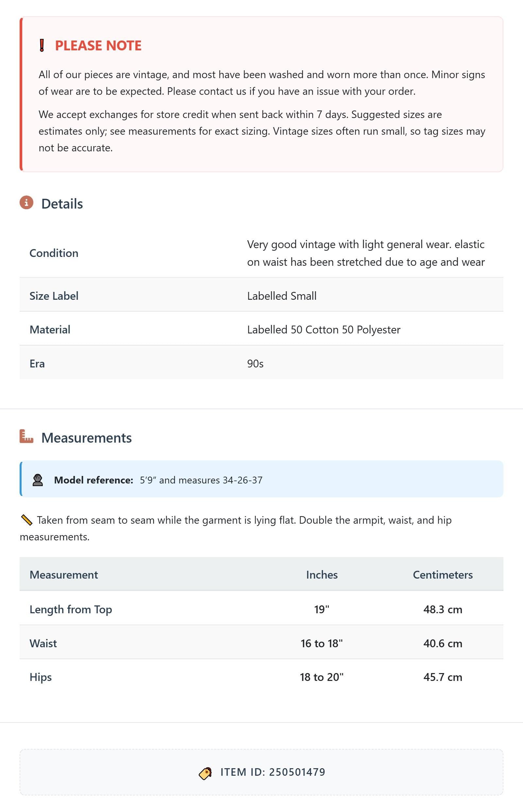
Task: Click the Details info circle icon
Action: (26, 202)
